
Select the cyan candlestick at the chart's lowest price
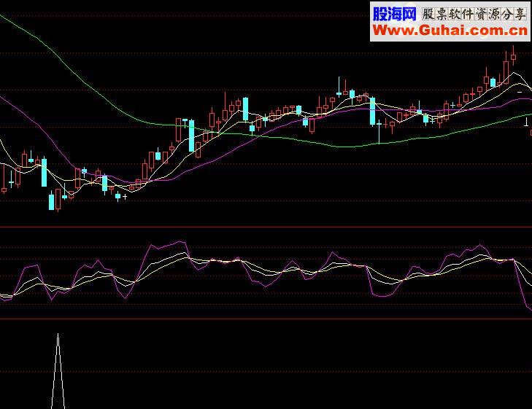[x=51, y=200]
